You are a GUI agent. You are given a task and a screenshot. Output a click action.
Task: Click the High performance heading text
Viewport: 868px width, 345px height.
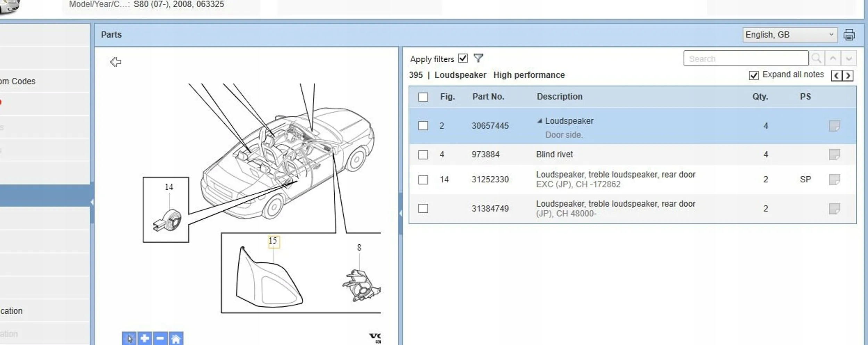click(x=529, y=75)
